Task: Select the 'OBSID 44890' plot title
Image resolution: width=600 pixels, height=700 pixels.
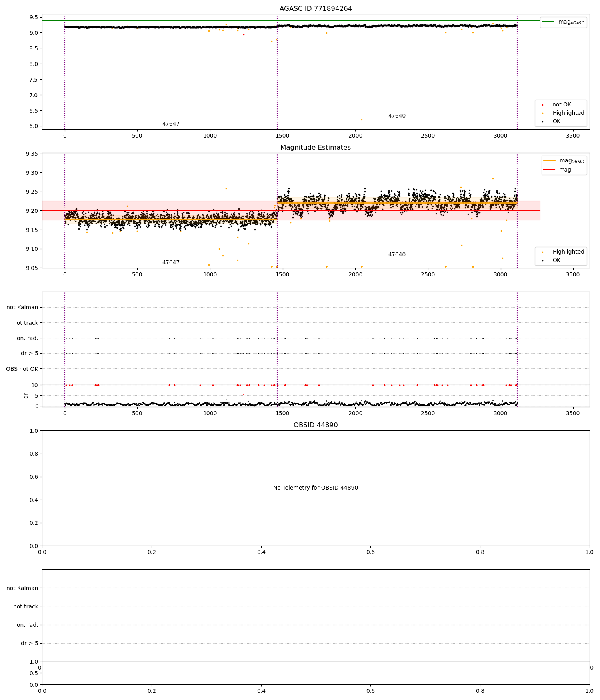Action: (x=316, y=425)
